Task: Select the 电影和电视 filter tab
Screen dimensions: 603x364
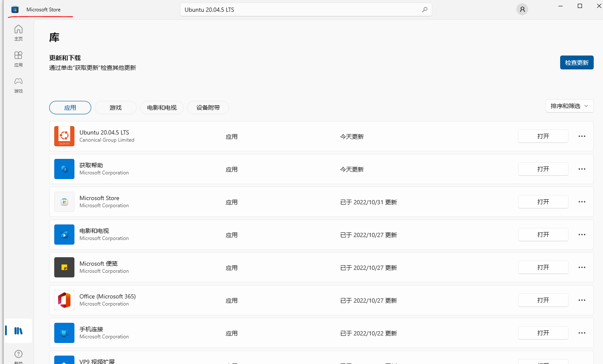Action: 162,108
